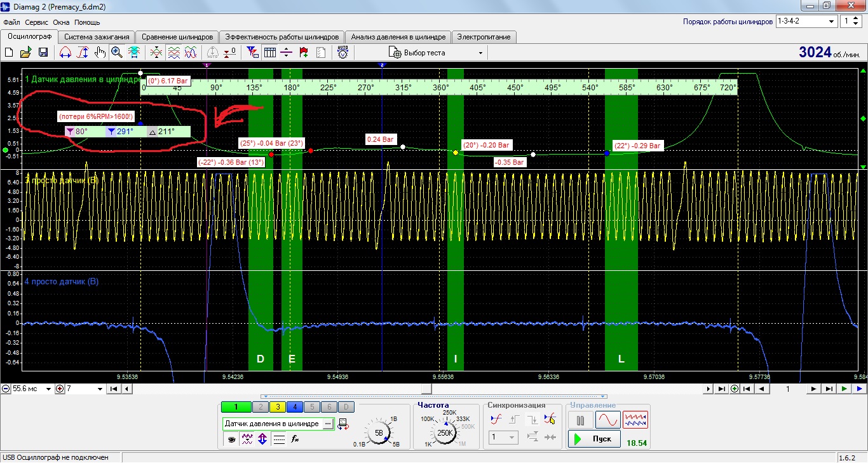The width and height of the screenshot is (868, 463).
Task: Open the sensor type selector ellipsis button
Action: (x=328, y=424)
